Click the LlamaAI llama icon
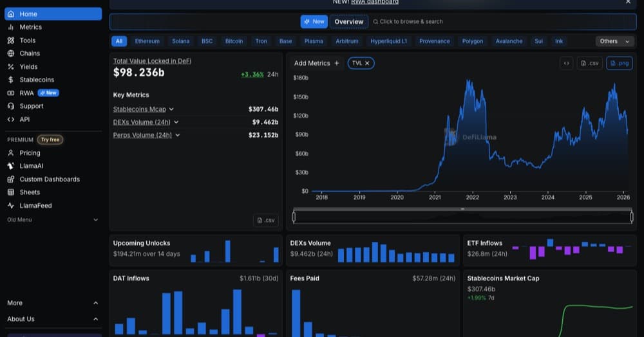 (x=11, y=166)
